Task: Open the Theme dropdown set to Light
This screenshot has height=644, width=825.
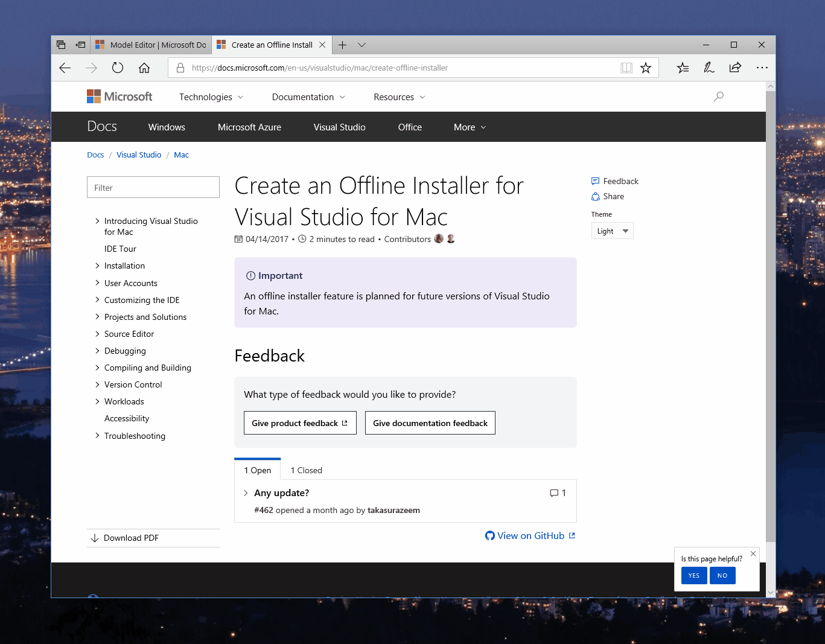Action: (612, 231)
